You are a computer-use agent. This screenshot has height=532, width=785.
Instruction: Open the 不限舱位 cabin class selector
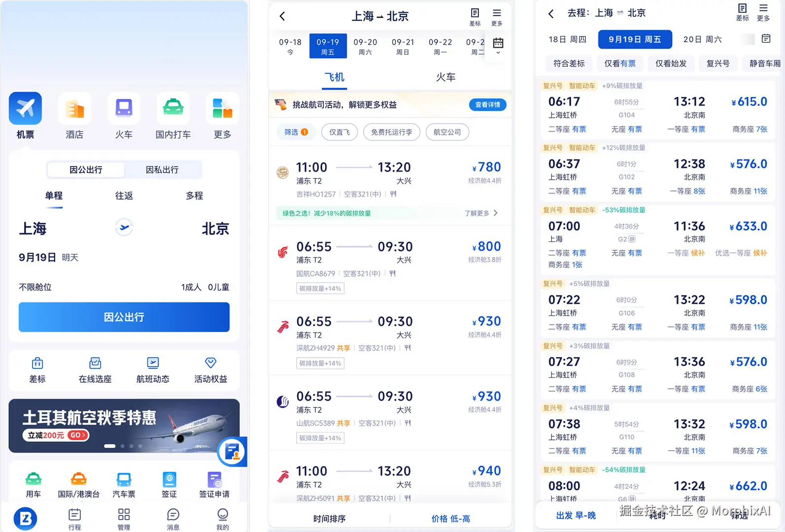click(x=35, y=287)
